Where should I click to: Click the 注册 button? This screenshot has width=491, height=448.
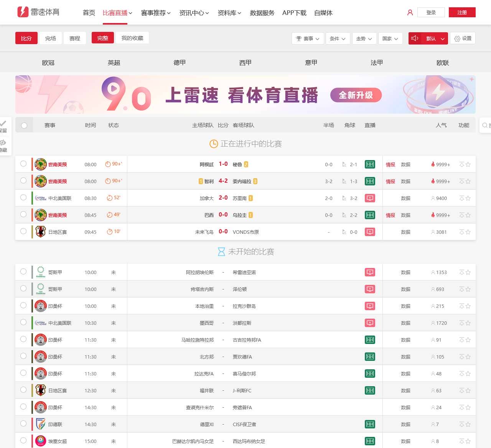click(462, 12)
